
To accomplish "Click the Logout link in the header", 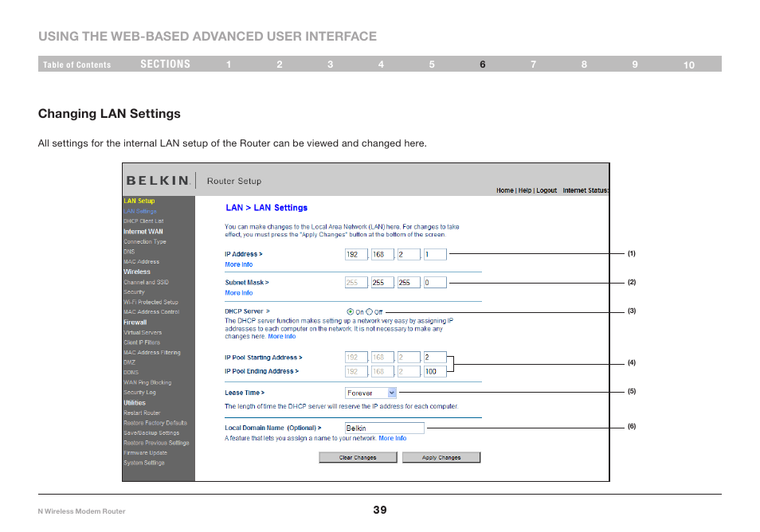I will click(x=546, y=190).
